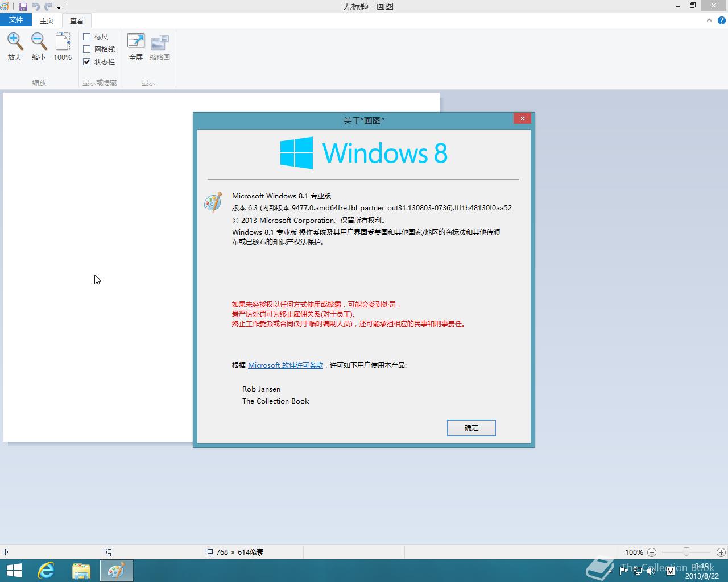The height and width of the screenshot is (582, 728).
Task: Click the Zoom in (放大) magnifier icon
Action: pyautogui.click(x=15, y=41)
